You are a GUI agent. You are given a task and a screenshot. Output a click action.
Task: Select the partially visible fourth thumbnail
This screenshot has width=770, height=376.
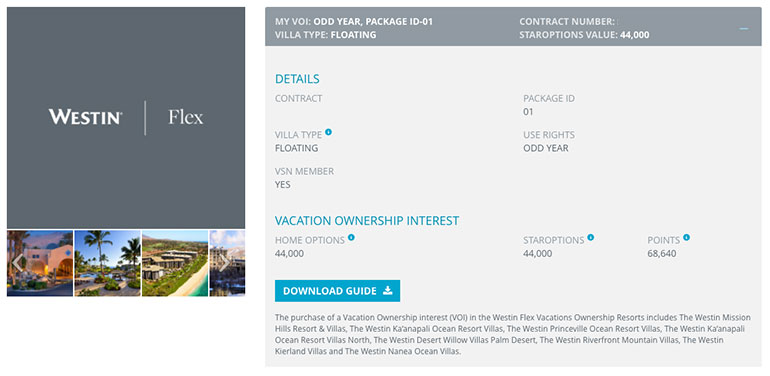click(227, 264)
